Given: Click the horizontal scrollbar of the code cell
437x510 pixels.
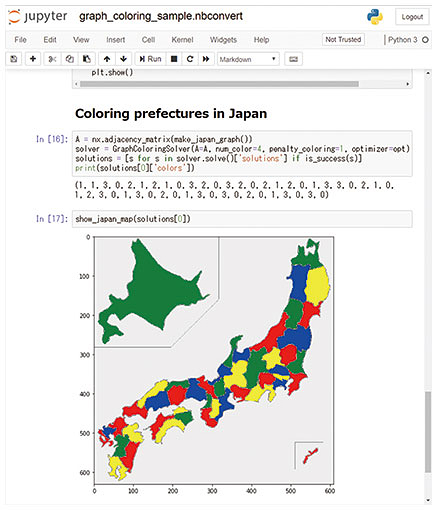Looking at the screenshot, I should pos(219,84).
